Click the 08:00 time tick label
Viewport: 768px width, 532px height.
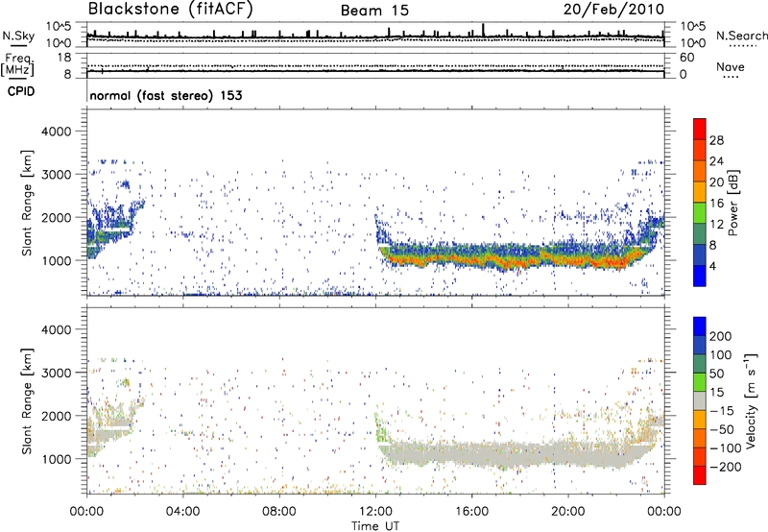click(279, 512)
